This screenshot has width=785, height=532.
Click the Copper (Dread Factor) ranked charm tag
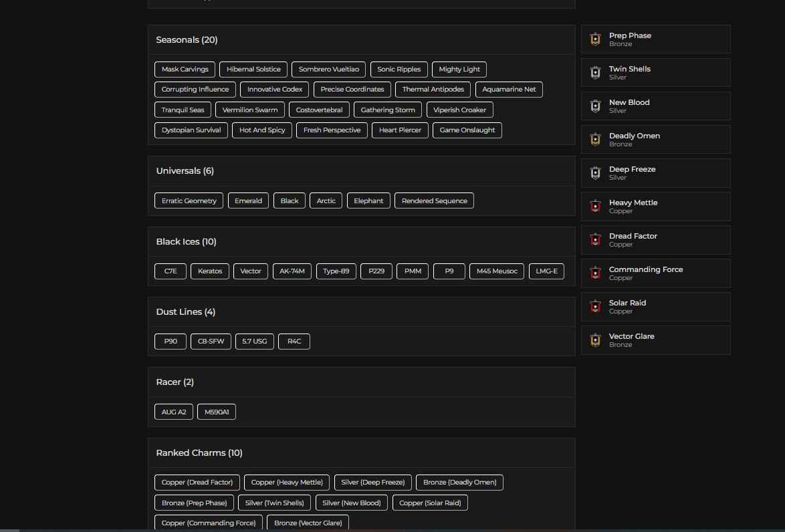pyautogui.click(x=197, y=483)
